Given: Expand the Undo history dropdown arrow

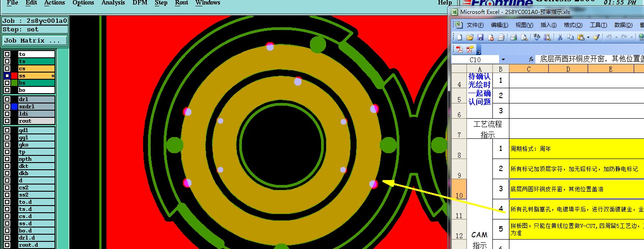Looking at the screenshot, I should pos(616,37).
